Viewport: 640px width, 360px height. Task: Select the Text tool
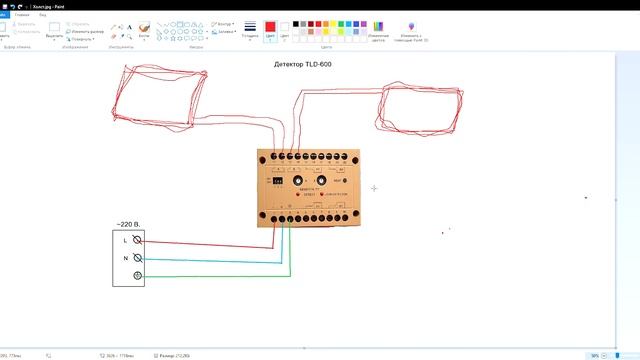[x=129, y=27]
